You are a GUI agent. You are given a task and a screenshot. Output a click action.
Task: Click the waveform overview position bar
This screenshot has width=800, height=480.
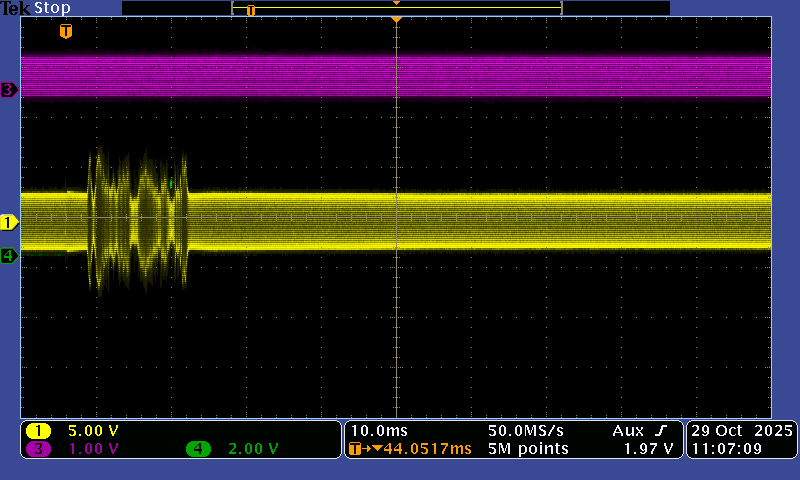(x=396, y=8)
